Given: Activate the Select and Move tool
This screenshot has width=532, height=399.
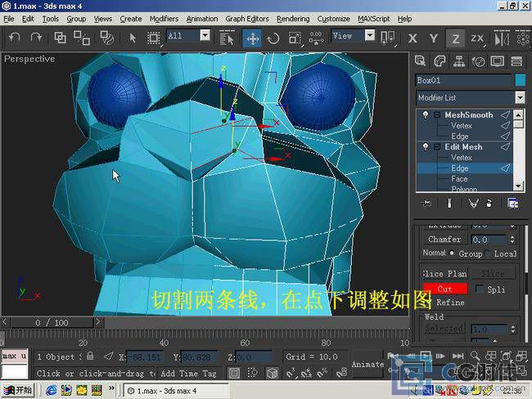Looking at the screenshot, I should click(x=253, y=38).
